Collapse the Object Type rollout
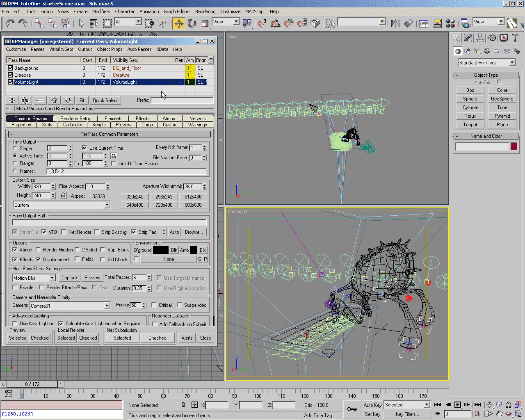Viewport: 525px width, 420px height. point(486,75)
